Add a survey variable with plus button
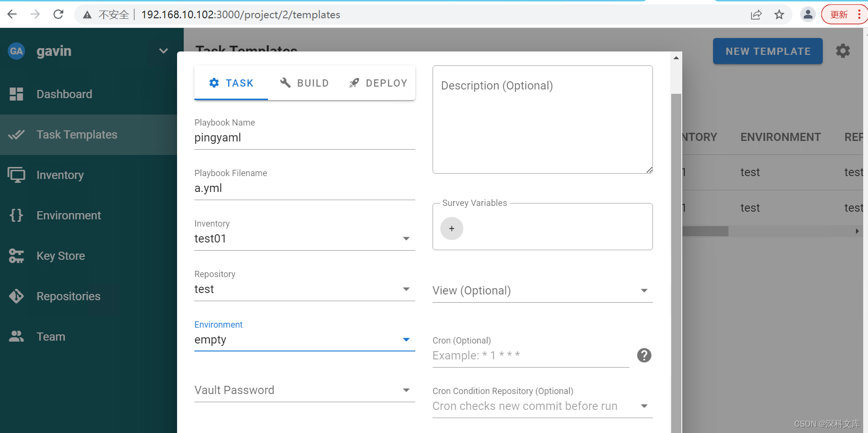The height and width of the screenshot is (433, 868). pyautogui.click(x=452, y=229)
